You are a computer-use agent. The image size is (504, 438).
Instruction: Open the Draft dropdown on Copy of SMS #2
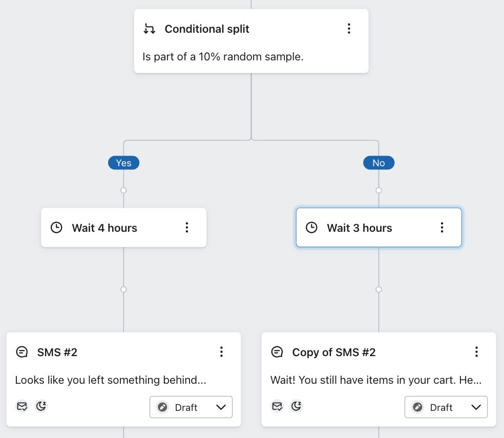pyautogui.click(x=476, y=407)
